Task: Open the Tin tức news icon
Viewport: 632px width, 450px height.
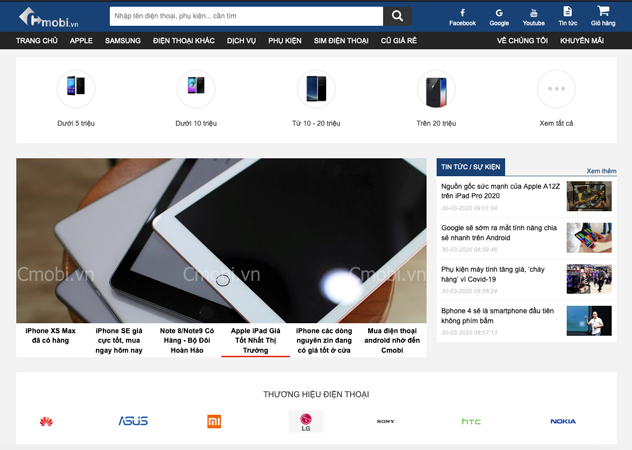Action: point(568,15)
